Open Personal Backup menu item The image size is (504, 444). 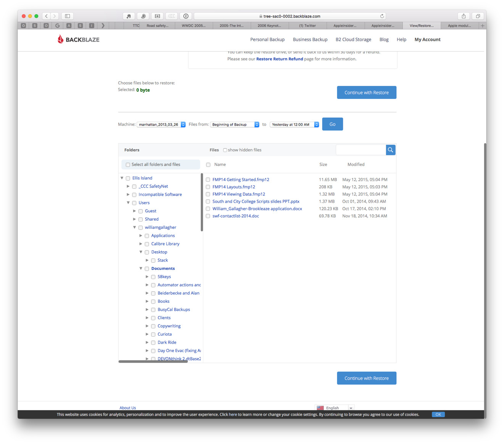267,39
